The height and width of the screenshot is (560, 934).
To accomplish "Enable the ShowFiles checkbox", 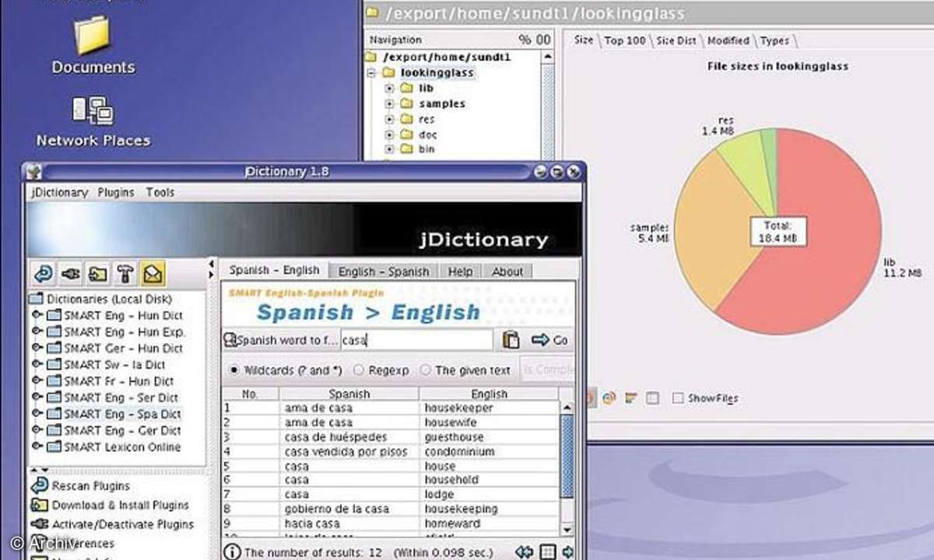I will (678, 398).
